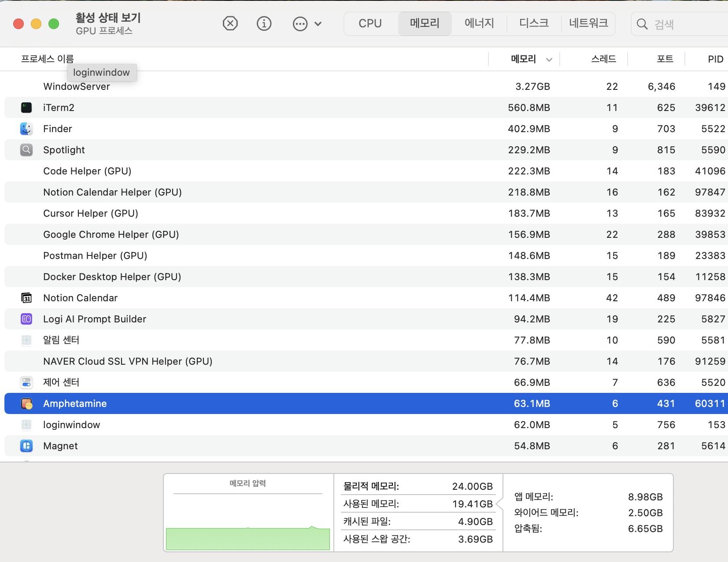The image size is (728, 562).
Task: Sort by 메모리 column header
Action: point(523,59)
